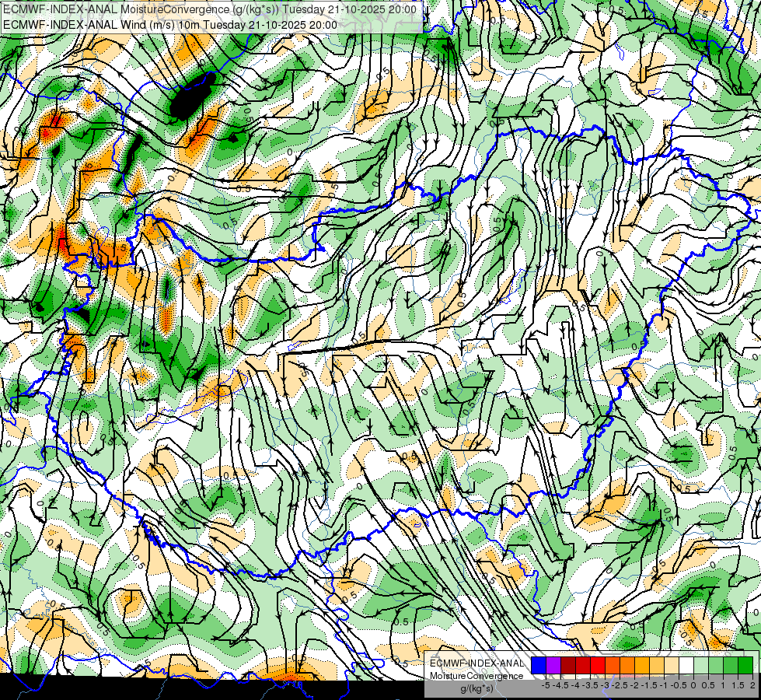The width and height of the screenshot is (761, 700).
Task: Click the '1.5' legend scale value
Action: click(738, 685)
